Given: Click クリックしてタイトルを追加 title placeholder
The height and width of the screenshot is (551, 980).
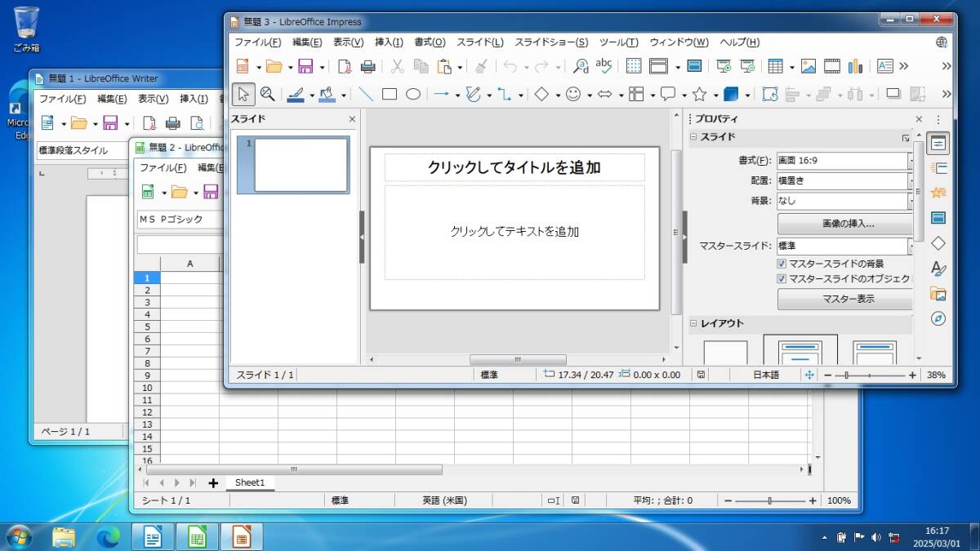Looking at the screenshot, I should pyautogui.click(x=514, y=167).
